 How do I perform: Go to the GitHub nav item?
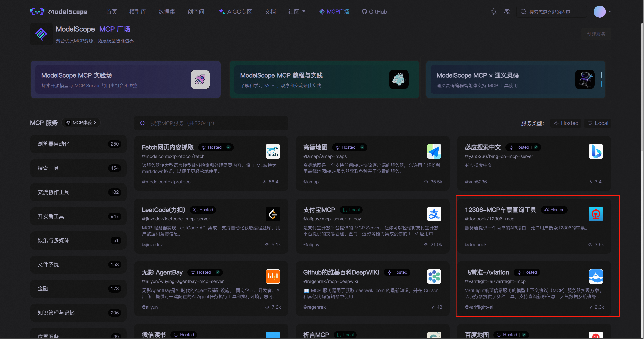coord(374,12)
